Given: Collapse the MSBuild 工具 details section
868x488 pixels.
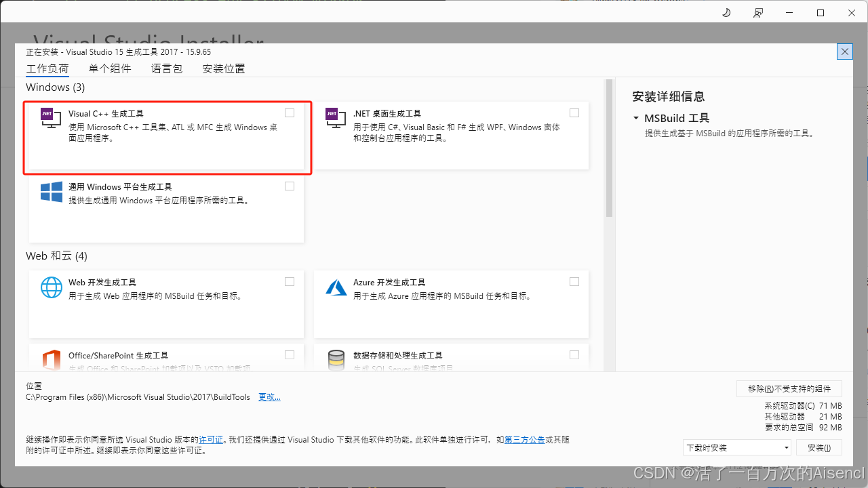Looking at the screenshot, I should 636,118.
